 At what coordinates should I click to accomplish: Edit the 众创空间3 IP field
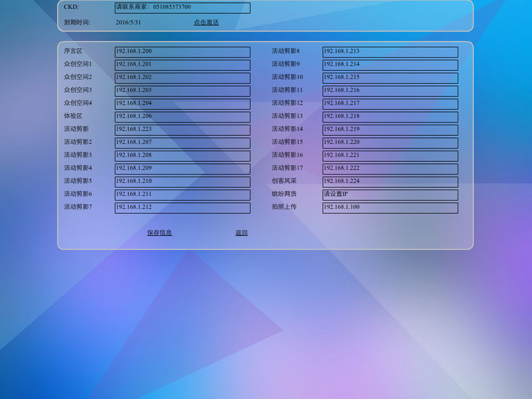click(x=182, y=91)
